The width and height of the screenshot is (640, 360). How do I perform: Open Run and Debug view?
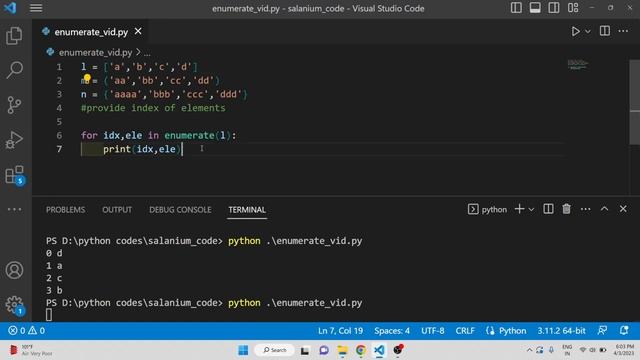click(x=14, y=140)
